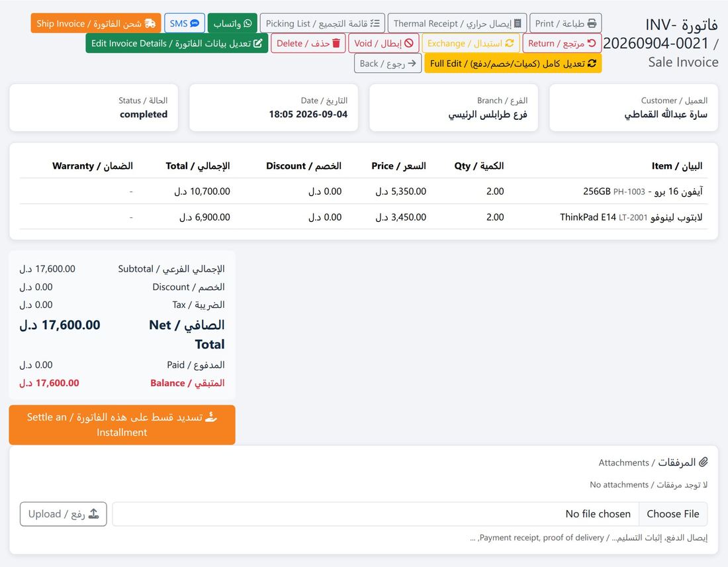The width and height of the screenshot is (728, 567).
Task: Click the Attachments paperclip icon
Action: point(704,462)
